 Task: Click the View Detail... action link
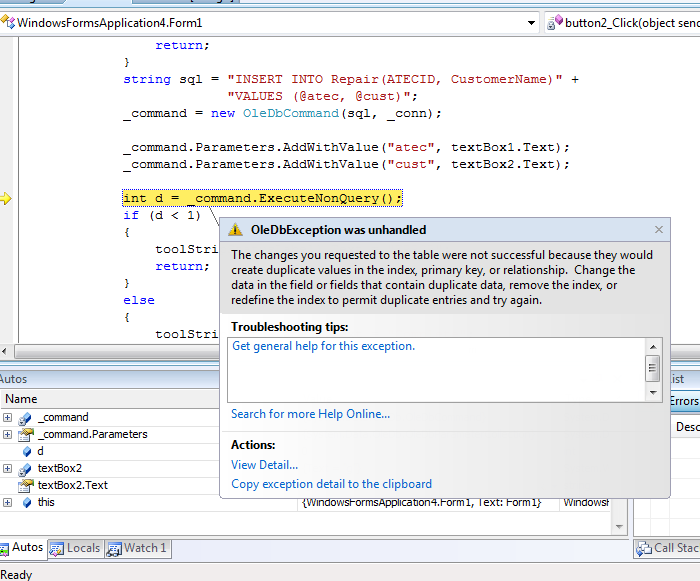264,464
